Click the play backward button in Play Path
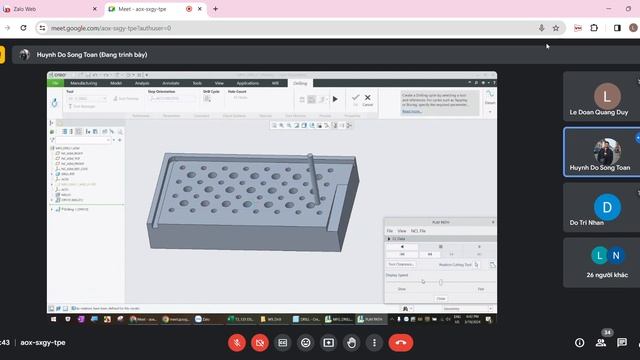 (x=402, y=247)
